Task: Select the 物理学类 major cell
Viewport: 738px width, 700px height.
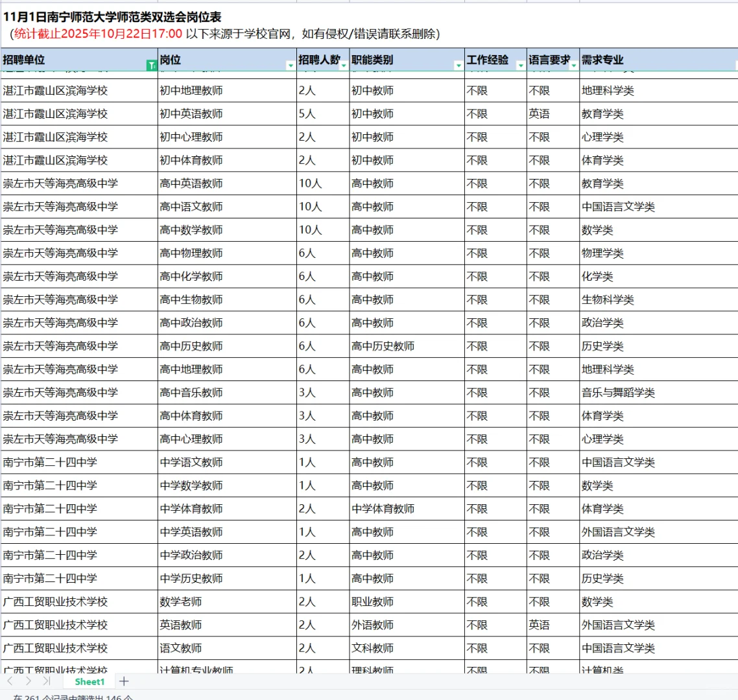Action: pos(658,253)
